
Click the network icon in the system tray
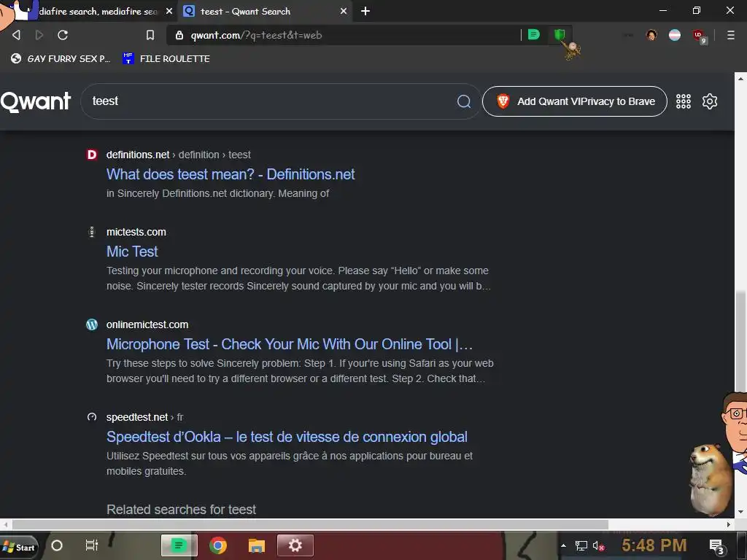[x=581, y=545]
